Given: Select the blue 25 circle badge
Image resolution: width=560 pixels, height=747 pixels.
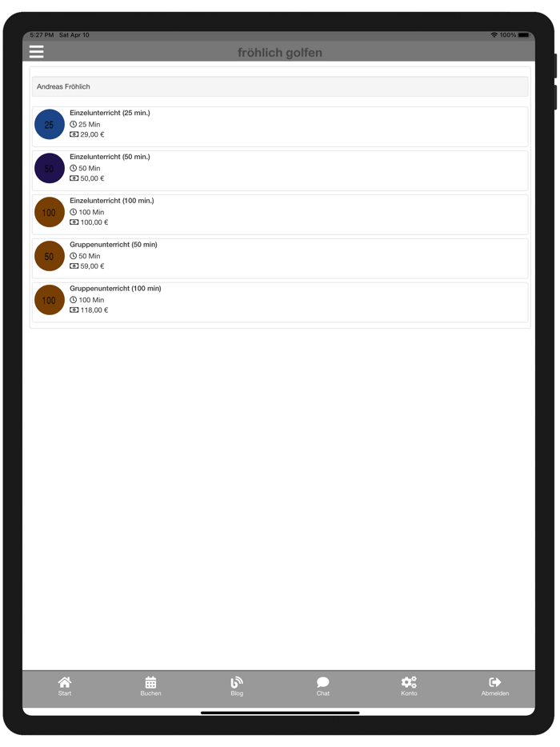Looking at the screenshot, I should coord(50,124).
